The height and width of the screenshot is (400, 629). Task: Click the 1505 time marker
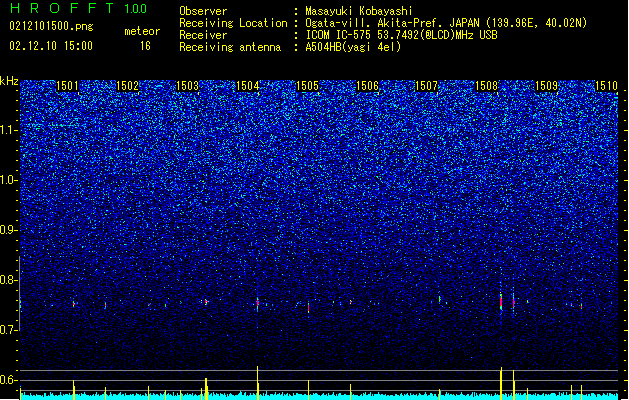[307, 85]
